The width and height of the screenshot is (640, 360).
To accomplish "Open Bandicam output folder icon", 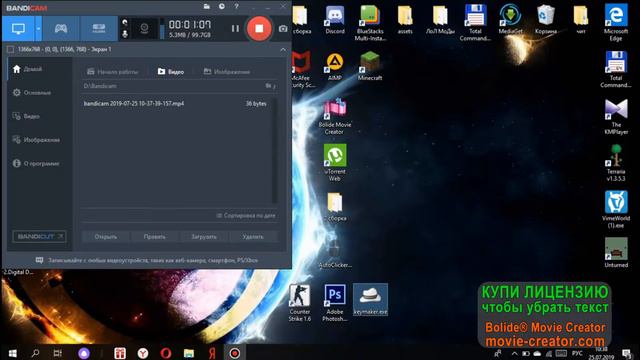I will [207, 6].
